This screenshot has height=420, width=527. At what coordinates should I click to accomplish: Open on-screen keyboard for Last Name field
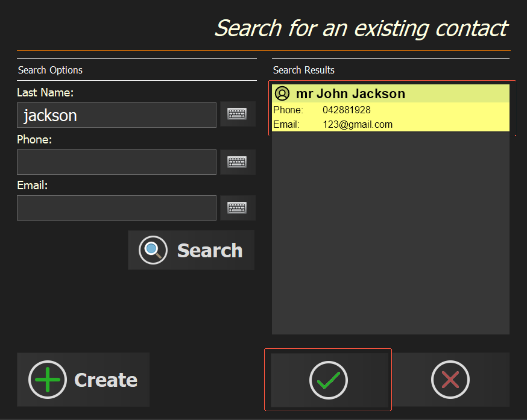pyautogui.click(x=237, y=114)
